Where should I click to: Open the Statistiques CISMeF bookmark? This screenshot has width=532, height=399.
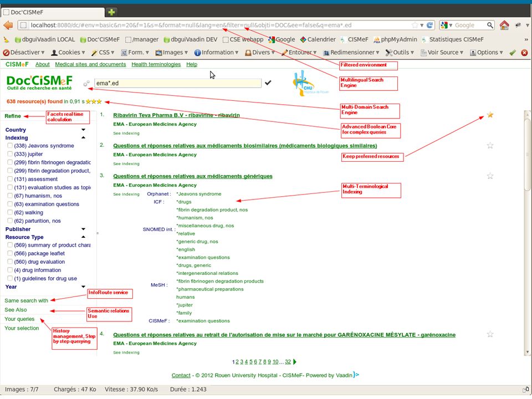pos(453,39)
